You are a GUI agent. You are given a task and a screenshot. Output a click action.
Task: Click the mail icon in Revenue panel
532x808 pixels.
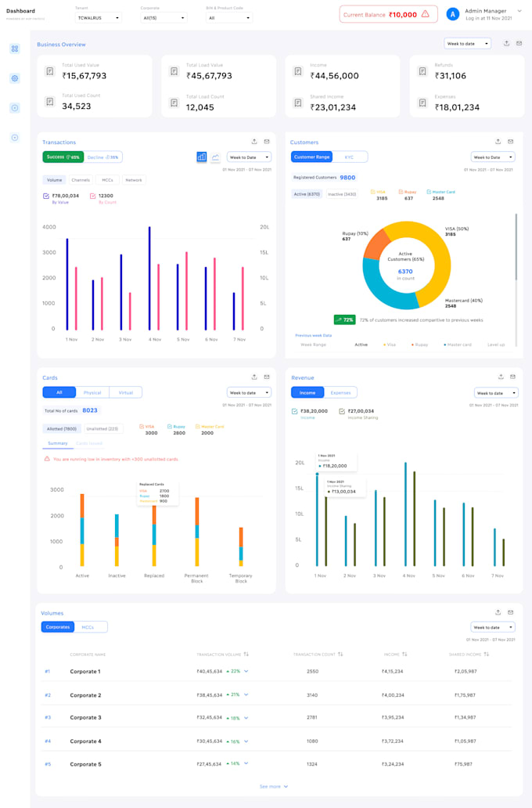[513, 377]
